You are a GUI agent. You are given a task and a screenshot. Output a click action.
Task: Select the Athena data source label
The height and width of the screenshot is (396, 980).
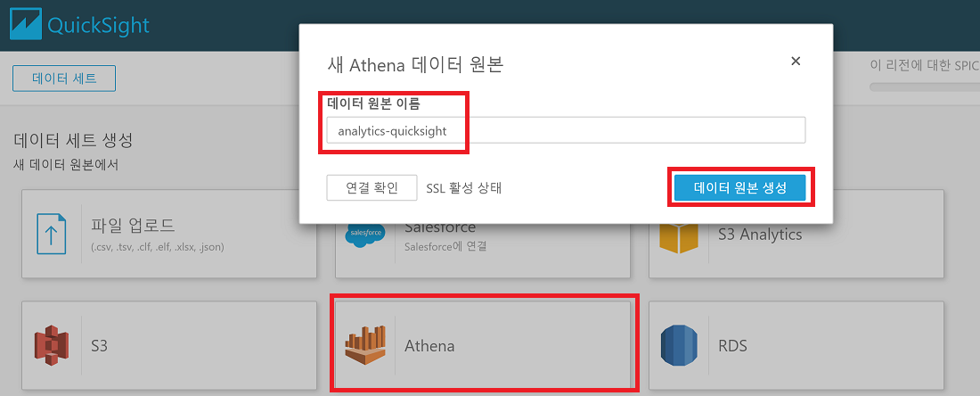429,345
